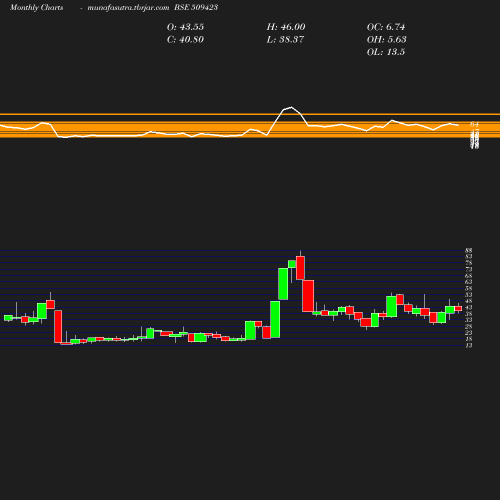This screenshot has width=500, height=500.
Task: Select the high value 'H: 46.00'
Action: click(286, 27)
